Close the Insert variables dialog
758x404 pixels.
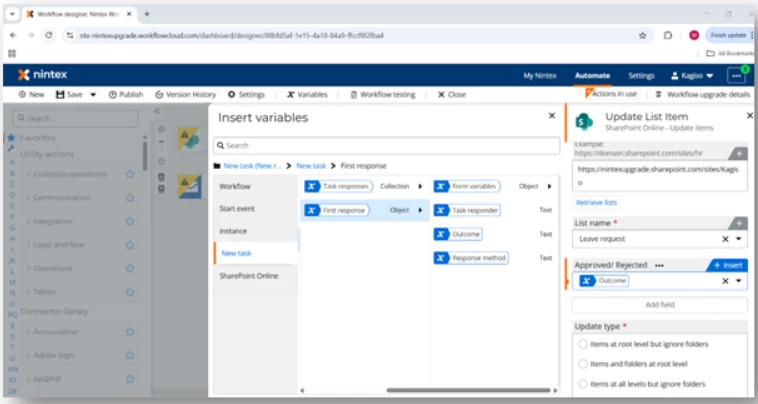click(552, 115)
